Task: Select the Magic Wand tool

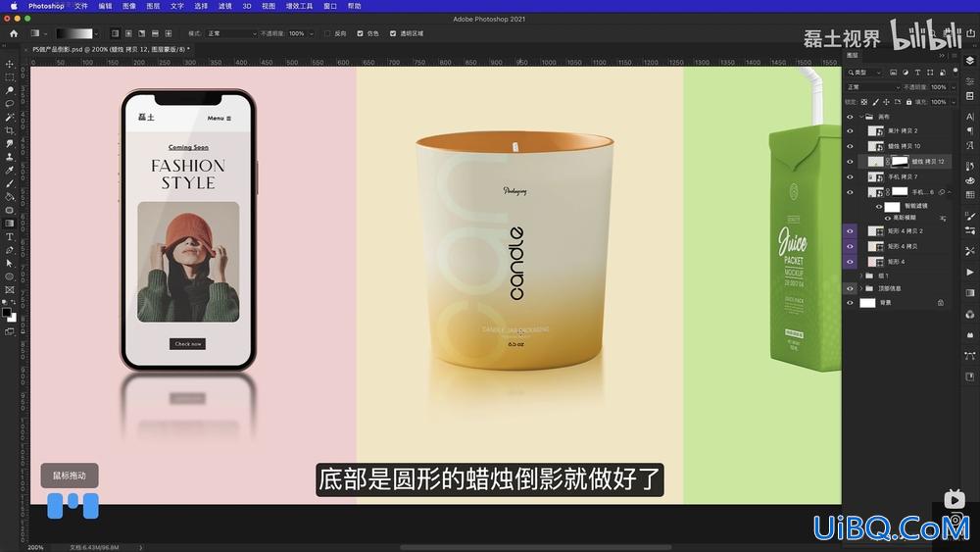Action: coord(10,117)
